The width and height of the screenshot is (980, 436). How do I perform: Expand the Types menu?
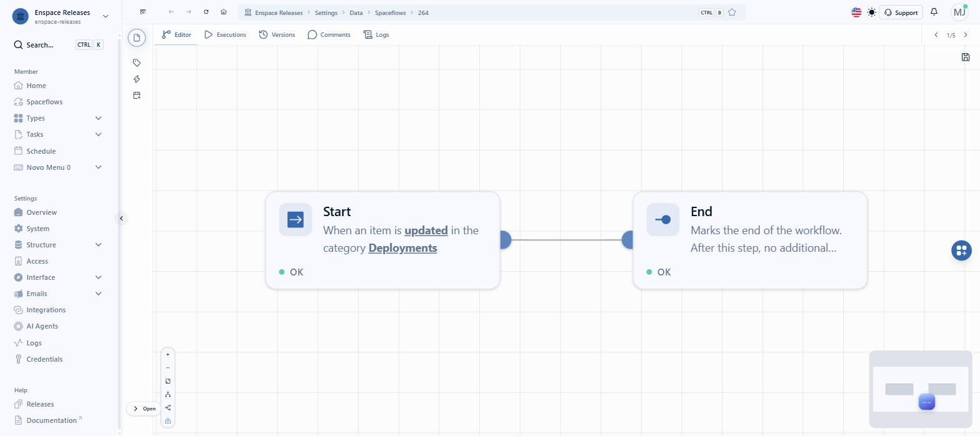coord(98,118)
